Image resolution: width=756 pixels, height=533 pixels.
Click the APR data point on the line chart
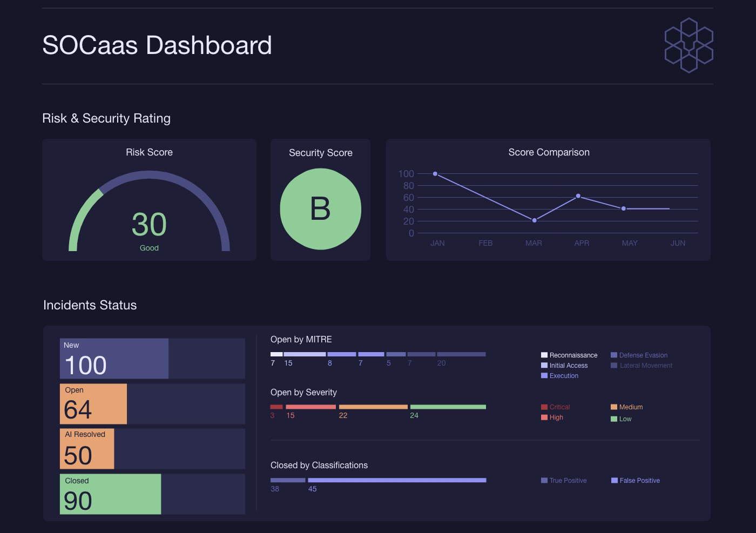578,196
